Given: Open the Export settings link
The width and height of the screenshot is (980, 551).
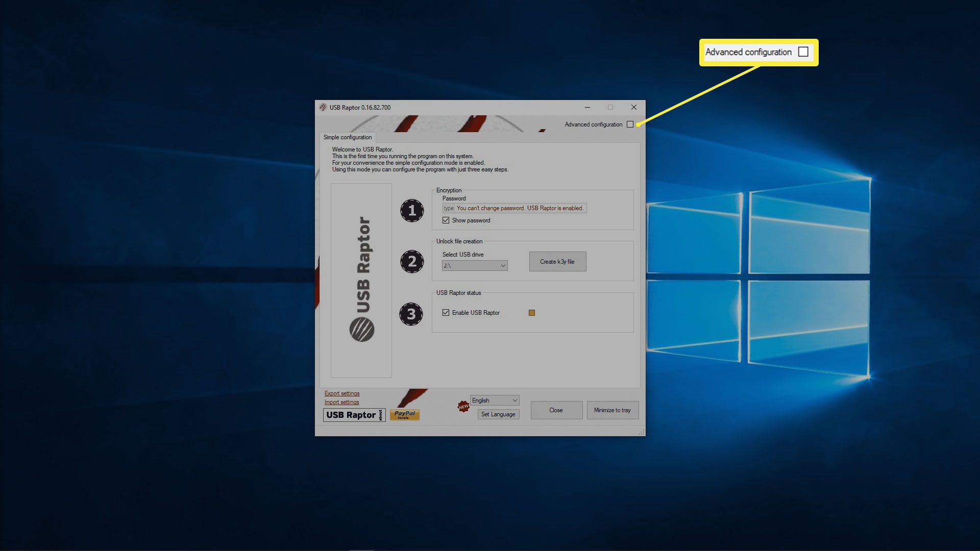Looking at the screenshot, I should point(342,393).
